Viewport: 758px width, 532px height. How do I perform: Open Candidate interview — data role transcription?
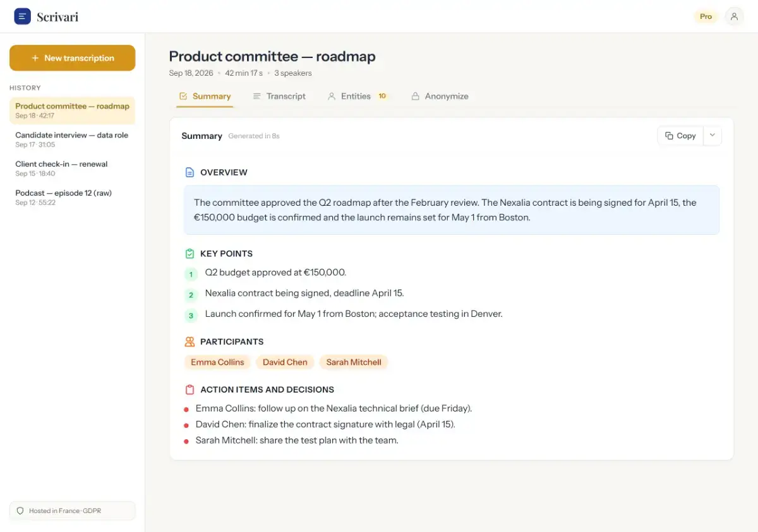tap(73, 139)
